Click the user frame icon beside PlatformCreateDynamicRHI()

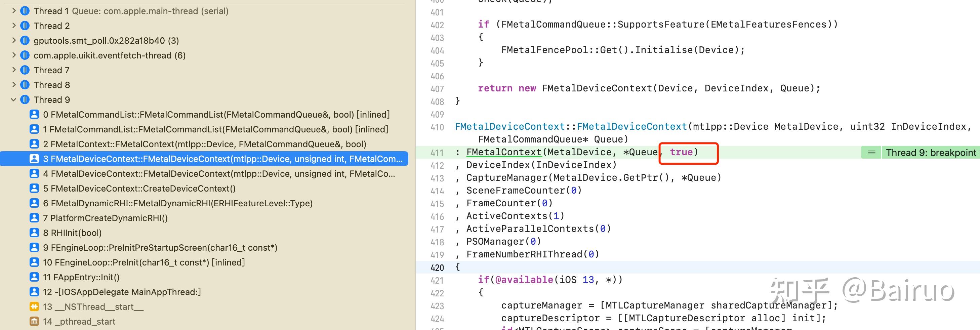[x=34, y=217]
